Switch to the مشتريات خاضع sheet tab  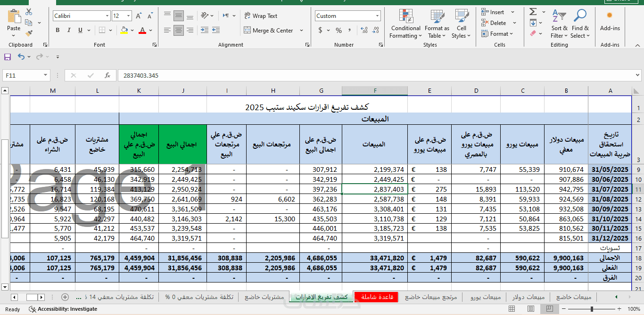pos(264,297)
